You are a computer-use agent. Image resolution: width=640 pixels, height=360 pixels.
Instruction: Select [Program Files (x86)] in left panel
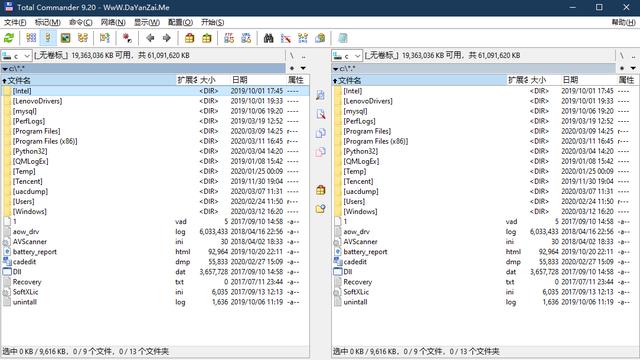tap(155, 141)
